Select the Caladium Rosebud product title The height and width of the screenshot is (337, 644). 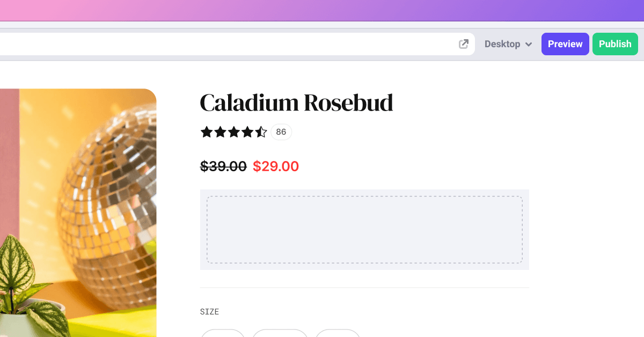point(296,102)
